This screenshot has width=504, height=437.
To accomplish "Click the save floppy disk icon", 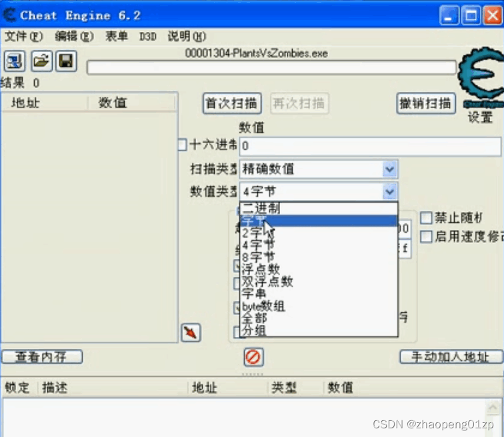I will 66,61.
